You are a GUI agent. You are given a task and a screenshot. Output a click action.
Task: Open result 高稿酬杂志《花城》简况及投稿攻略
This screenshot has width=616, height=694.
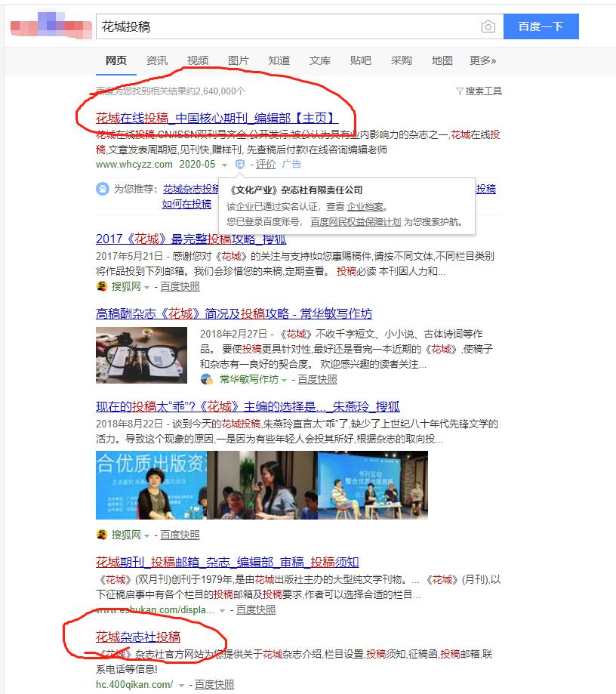click(x=234, y=314)
